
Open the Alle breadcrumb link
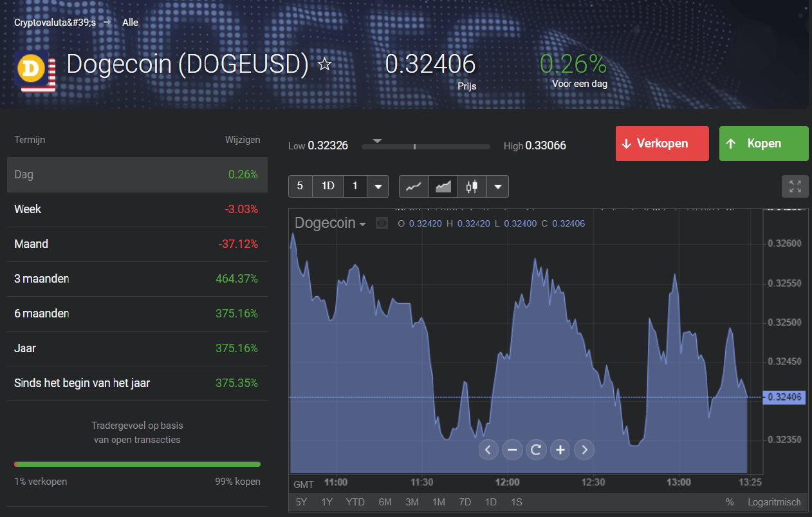[130, 23]
